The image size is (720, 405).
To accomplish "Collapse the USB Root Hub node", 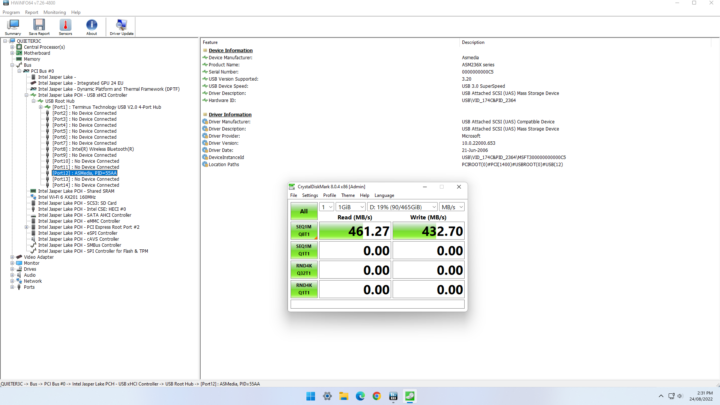I will [x=34, y=101].
